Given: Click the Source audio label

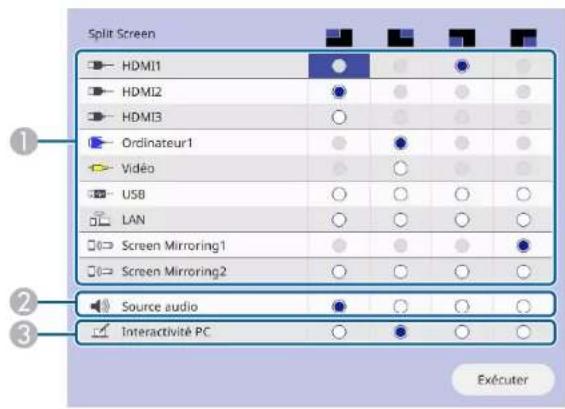Looking at the screenshot, I should (x=160, y=307).
